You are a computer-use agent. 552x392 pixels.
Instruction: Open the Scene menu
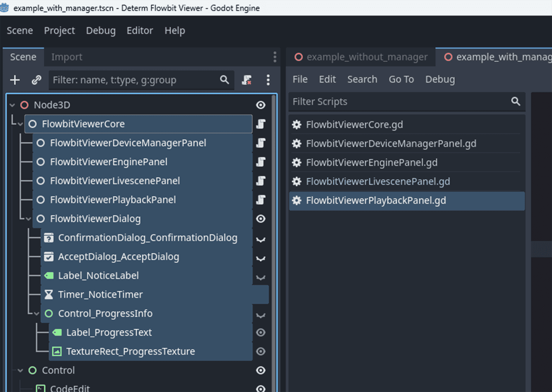click(20, 31)
